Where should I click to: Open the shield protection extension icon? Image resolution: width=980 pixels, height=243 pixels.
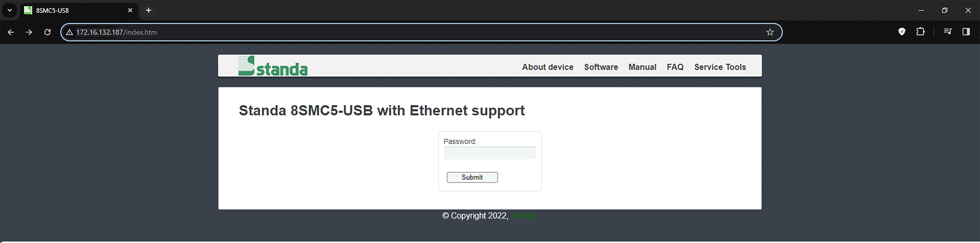(902, 32)
